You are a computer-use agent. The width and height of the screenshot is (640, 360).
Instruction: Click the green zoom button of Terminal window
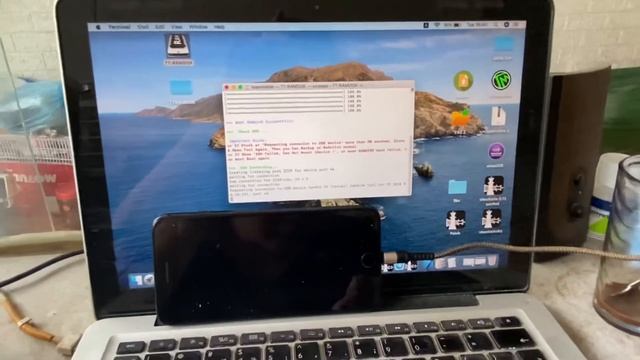[240, 87]
